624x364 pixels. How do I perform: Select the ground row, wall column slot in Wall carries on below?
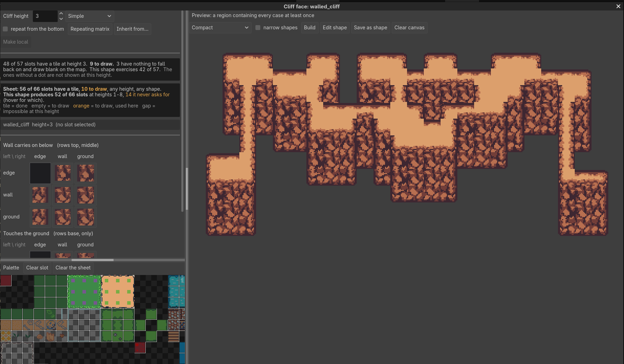point(63,217)
